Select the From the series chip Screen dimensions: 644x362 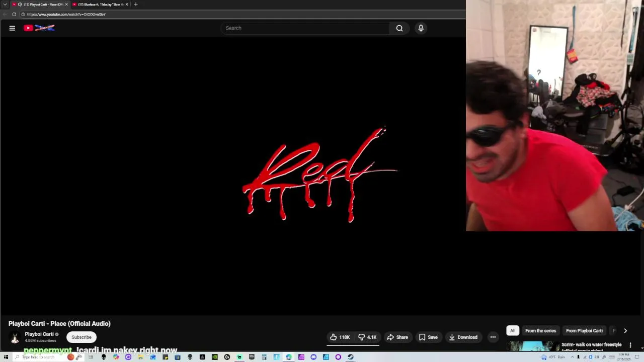(541, 331)
